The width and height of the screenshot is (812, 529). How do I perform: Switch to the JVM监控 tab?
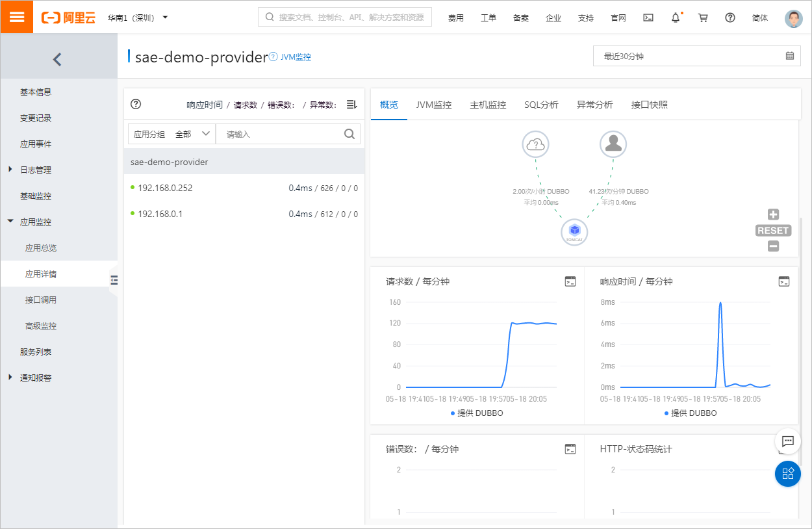tap(434, 105)
